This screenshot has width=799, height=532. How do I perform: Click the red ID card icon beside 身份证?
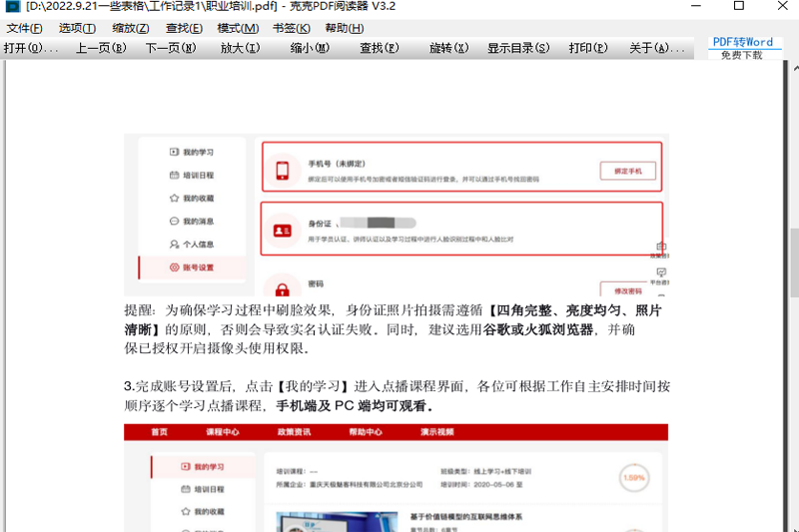tap(282, 231)
